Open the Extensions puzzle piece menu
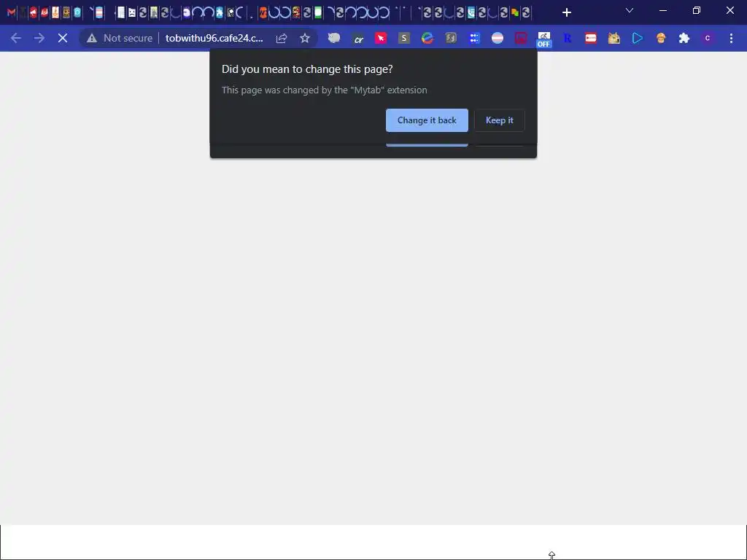747x560 pixels. click(684, 38)
